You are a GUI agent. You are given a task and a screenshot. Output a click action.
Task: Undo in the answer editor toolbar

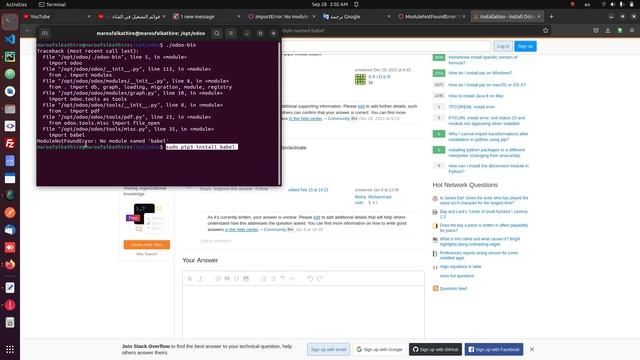tap(310, 278)
